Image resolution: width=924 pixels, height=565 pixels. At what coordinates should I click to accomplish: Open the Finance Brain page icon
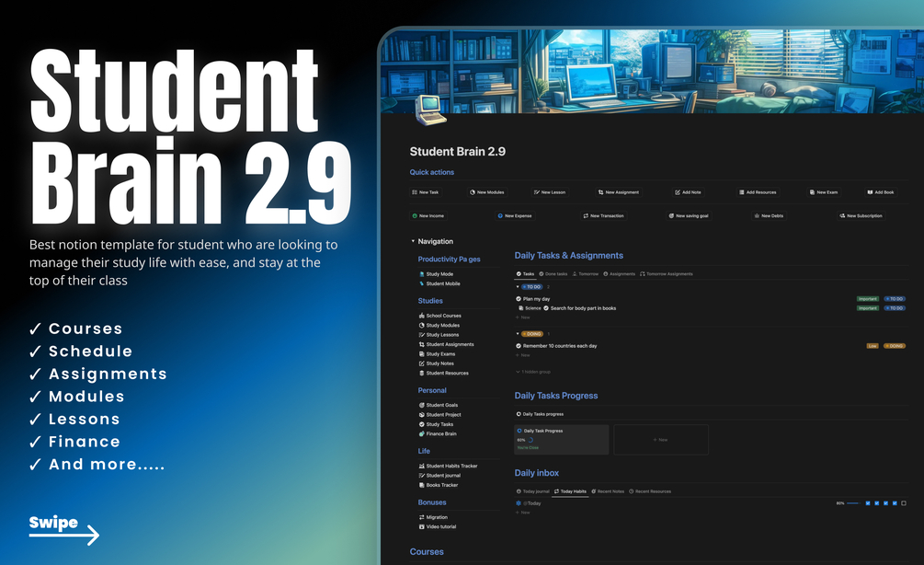pyautogui.click(x=421, y=433)
